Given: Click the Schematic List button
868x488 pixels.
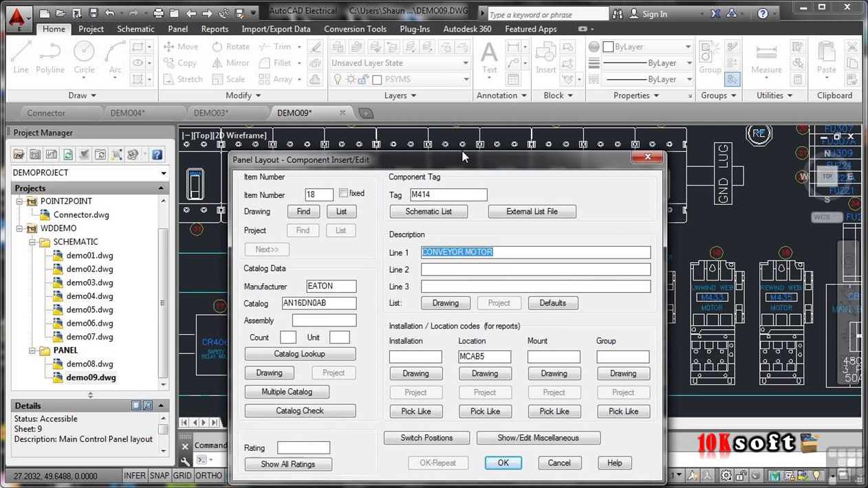Looking at the screenshot, I should (428, 212).
